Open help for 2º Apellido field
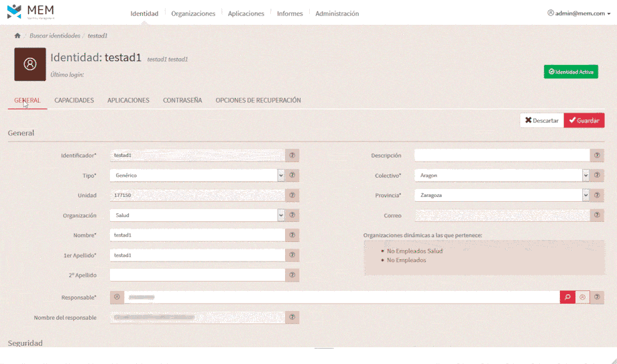The width and height of the screenshot is (617, 364). click(292, 275)
